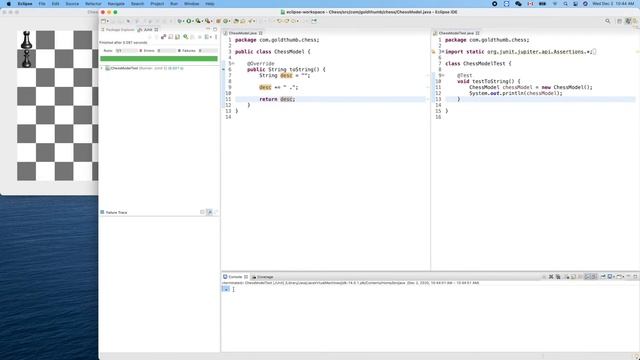Open the Project menu
Image resolution: width=640 pixels, height=360 pixels.
tap(157, 4)
